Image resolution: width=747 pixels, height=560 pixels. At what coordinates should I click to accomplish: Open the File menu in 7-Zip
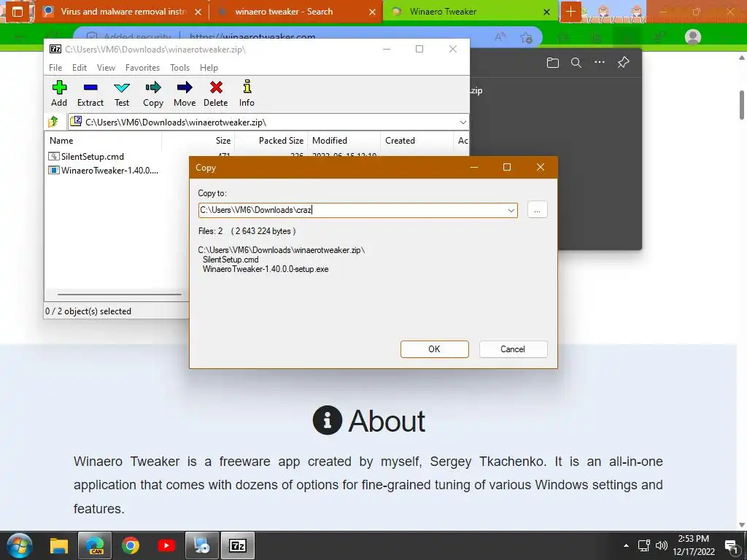point(55,68)
